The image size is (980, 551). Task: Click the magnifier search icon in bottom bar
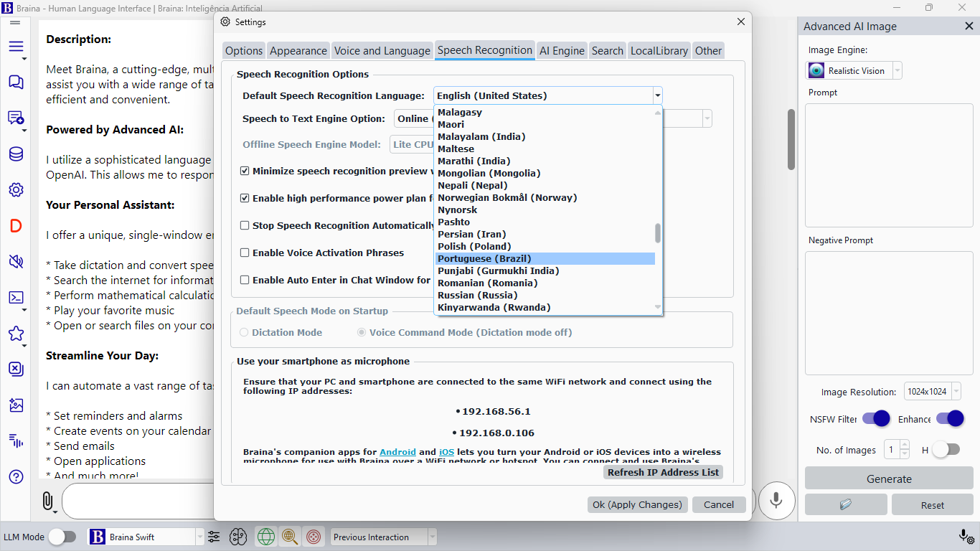tap(290, 537)
